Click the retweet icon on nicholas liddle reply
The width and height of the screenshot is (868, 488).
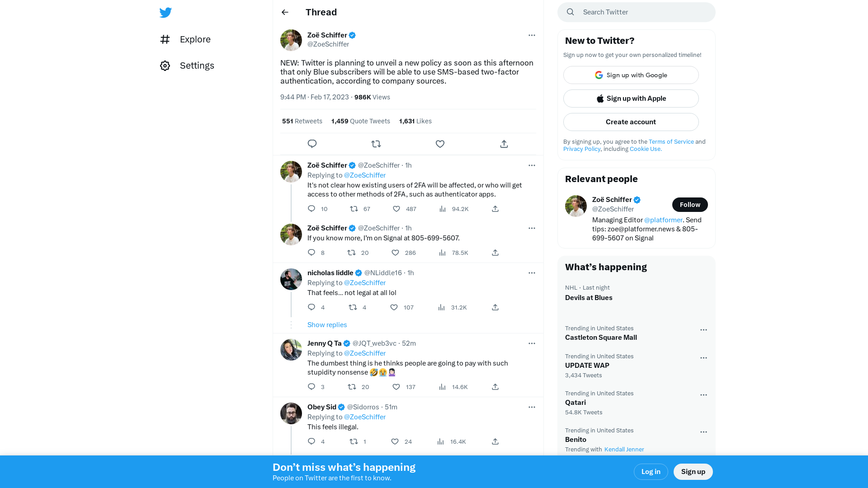(x=352, y=307)
